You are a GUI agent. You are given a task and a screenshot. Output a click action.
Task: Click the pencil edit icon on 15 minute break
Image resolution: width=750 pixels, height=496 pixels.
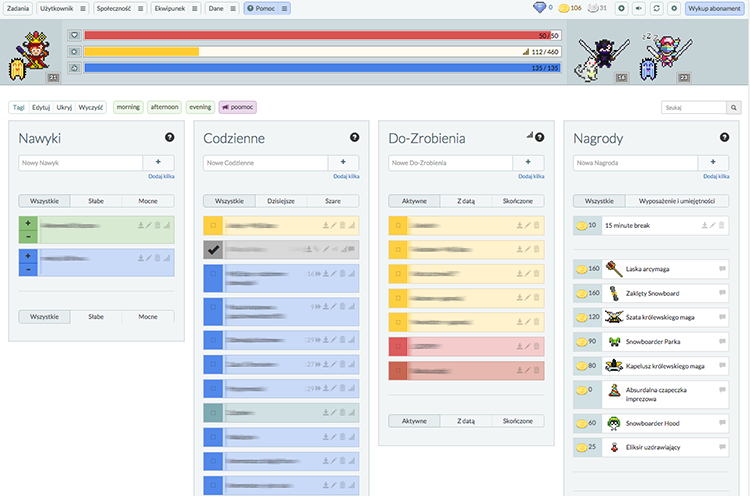[x=713, y=225]
